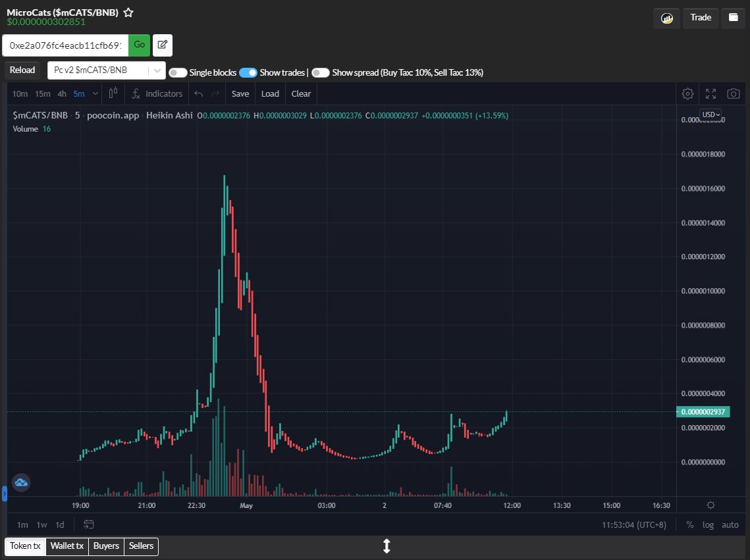Click the green Go button
Image resolution: width=750 pixels, height=560 pixels.
click(x=139, y=45)
